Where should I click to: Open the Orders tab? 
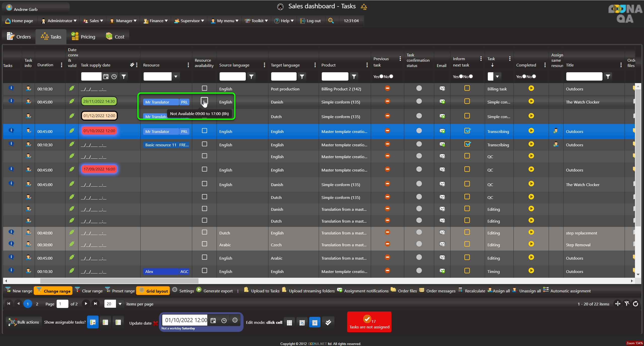(x=19, y=37)
